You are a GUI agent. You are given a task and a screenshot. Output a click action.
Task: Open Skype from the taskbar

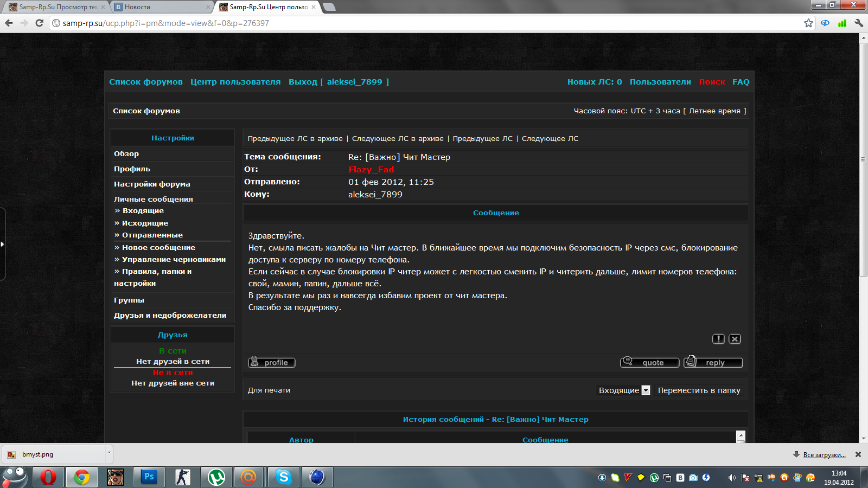(283, 477)
